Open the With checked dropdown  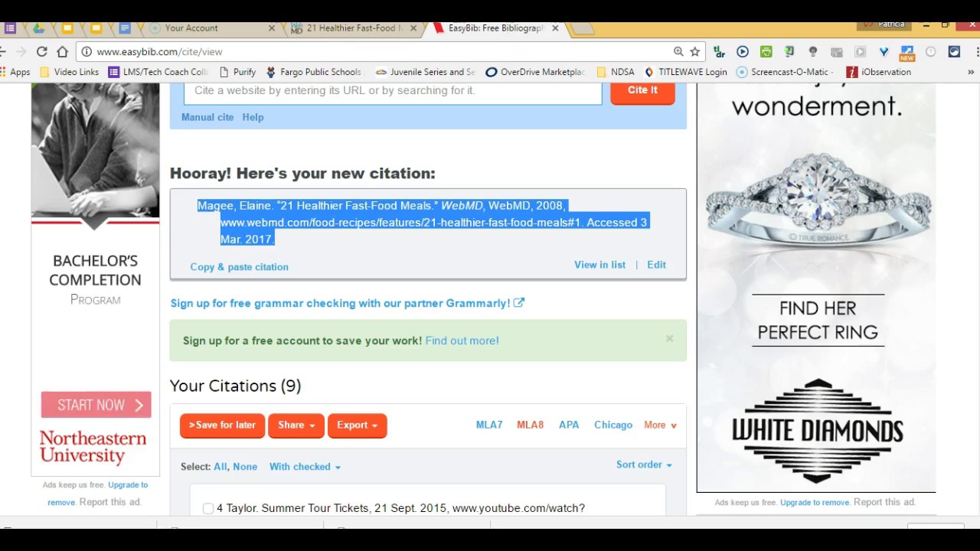click(305, 467)
